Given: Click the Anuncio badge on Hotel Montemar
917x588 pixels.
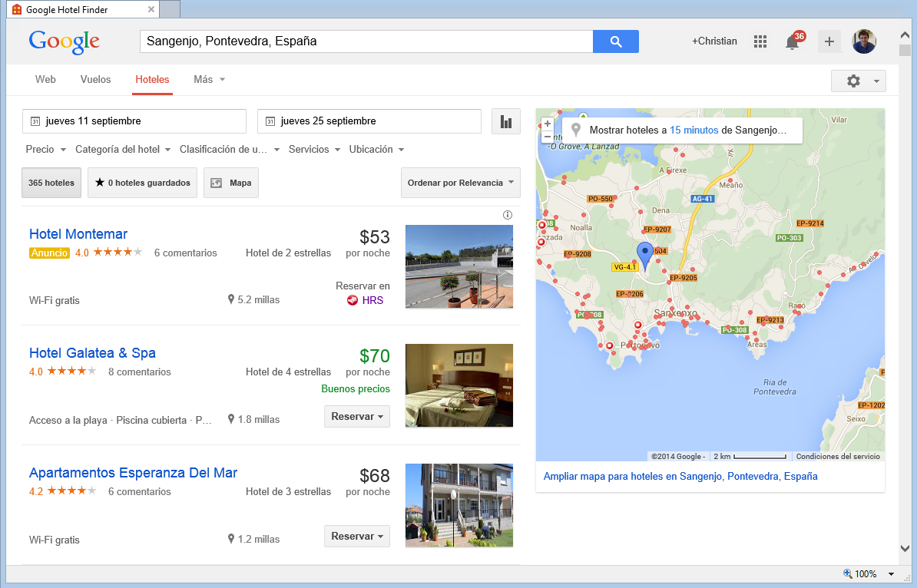Looking at the screenshot, I should click(49, 253).
